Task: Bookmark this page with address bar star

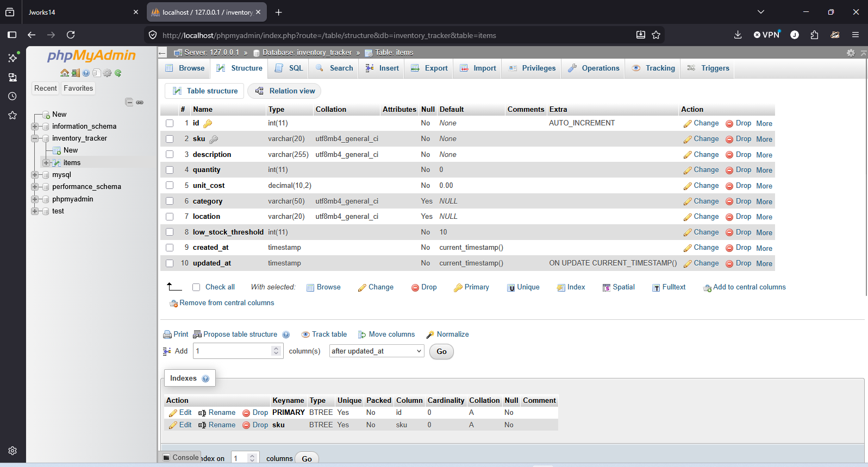Action: [x=656, y=35]
